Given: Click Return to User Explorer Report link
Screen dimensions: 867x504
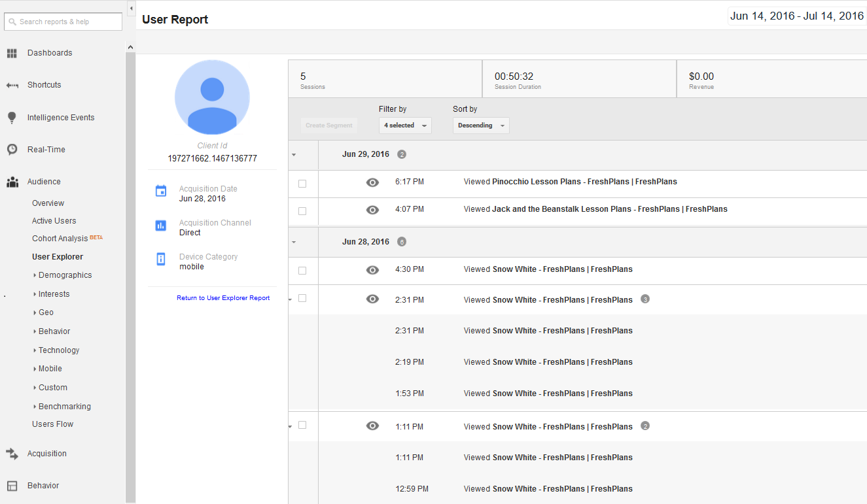Looking at the screenshot, I should tap(223, 298).
